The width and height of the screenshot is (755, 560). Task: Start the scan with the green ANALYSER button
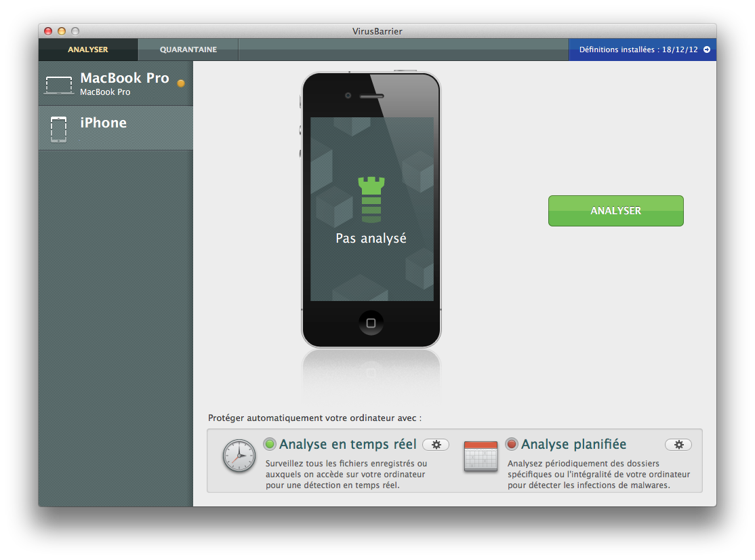coord(616,210)
